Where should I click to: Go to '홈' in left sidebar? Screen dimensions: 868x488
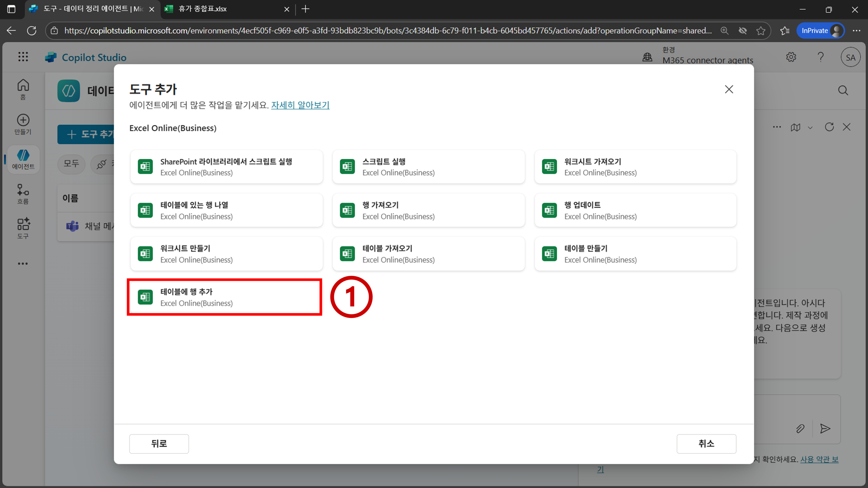(x=23, y=89)
